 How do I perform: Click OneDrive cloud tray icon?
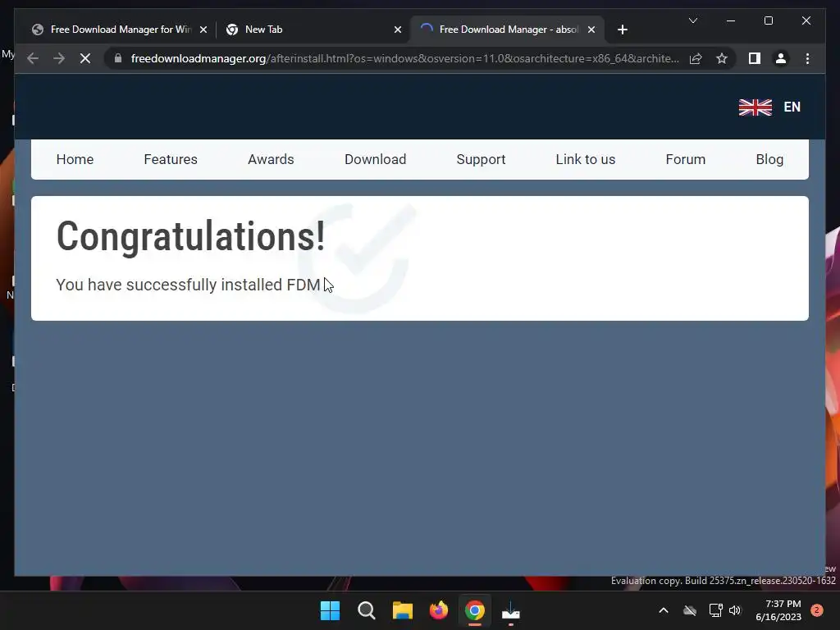pos(690,610)
